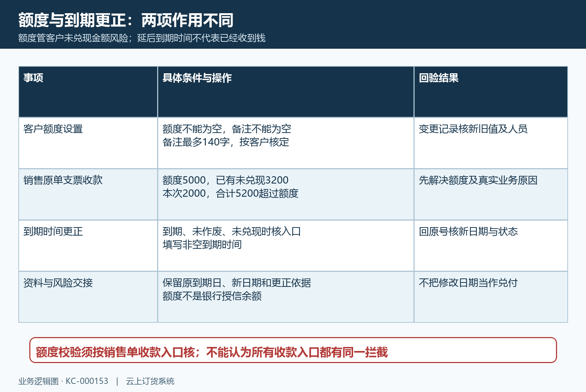
Task: Select the cell 回原号核新日期与状态
Action: pyautogui.click(x=491, y=246)
